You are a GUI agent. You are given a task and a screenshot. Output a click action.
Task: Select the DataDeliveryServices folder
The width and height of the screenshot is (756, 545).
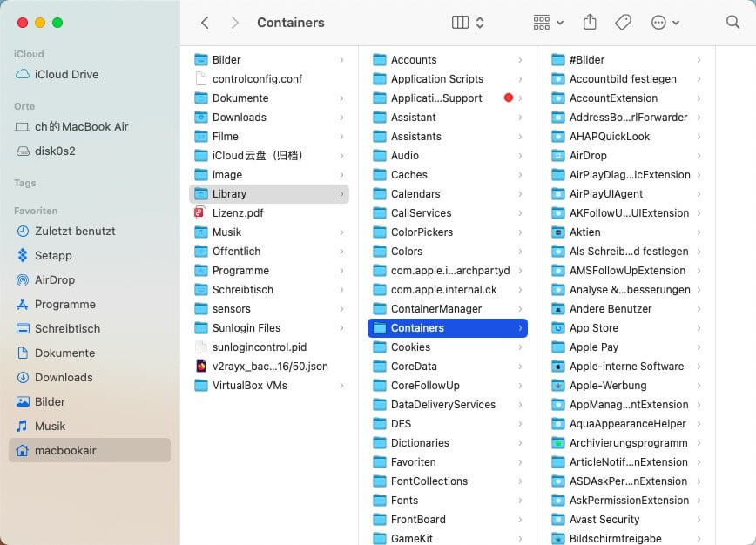[448, 405]
